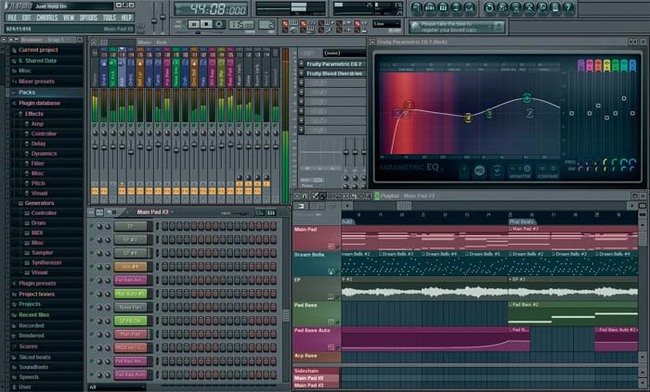
Task: Click the save project toolbar icon
Action: tap(502, 7)
